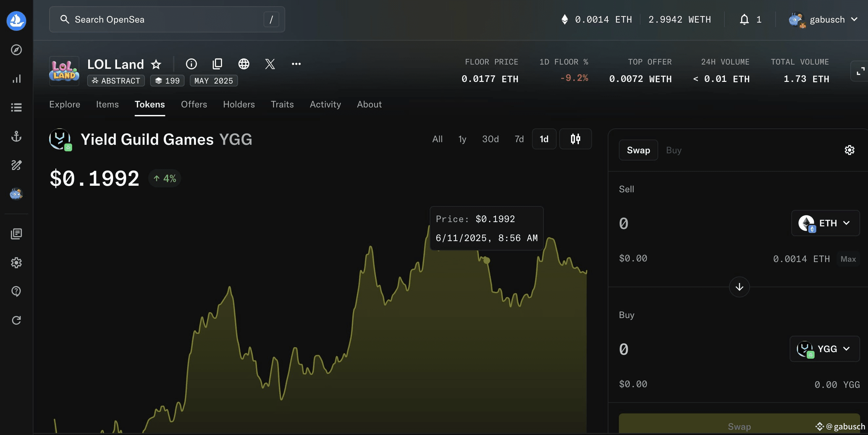This screenshot has width=868, height=435.
Task: Set chart range to 1d
Action: pos(544,139)
